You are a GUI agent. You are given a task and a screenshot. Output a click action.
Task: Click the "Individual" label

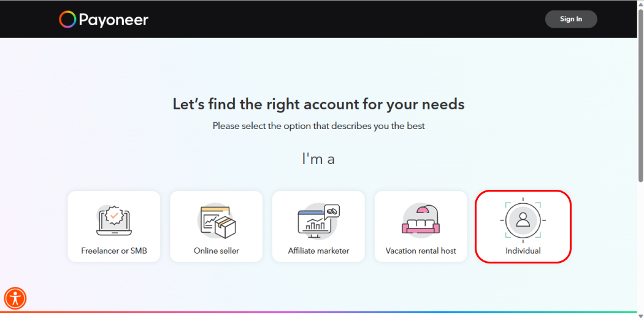(x=523, y=251)
